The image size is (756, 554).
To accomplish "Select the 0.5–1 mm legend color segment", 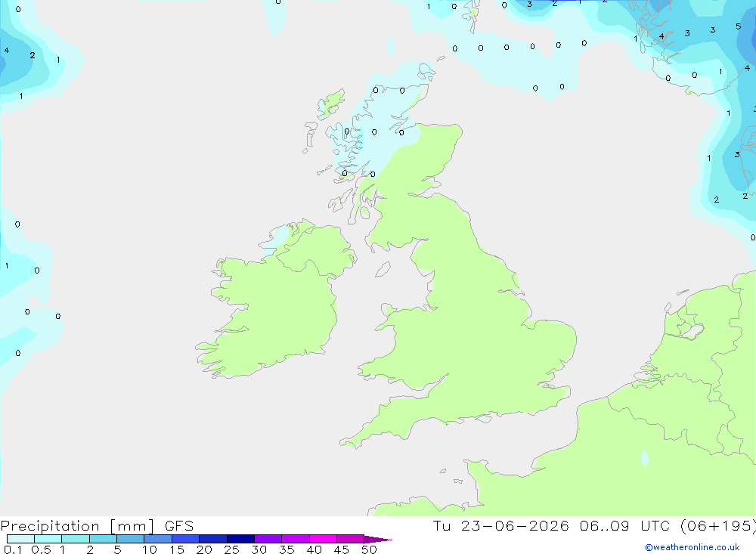I will (48, 539).
